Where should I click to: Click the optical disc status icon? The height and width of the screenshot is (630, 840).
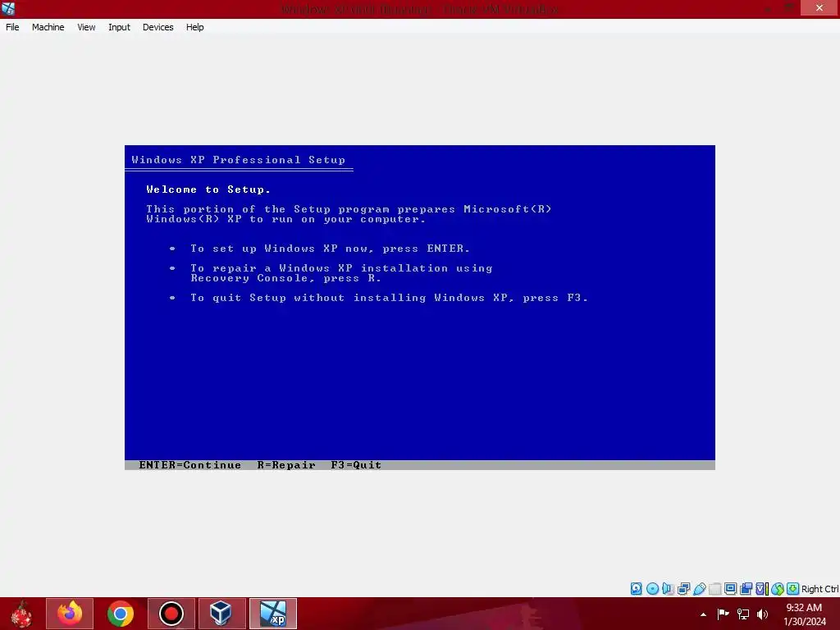click(652, 589)
